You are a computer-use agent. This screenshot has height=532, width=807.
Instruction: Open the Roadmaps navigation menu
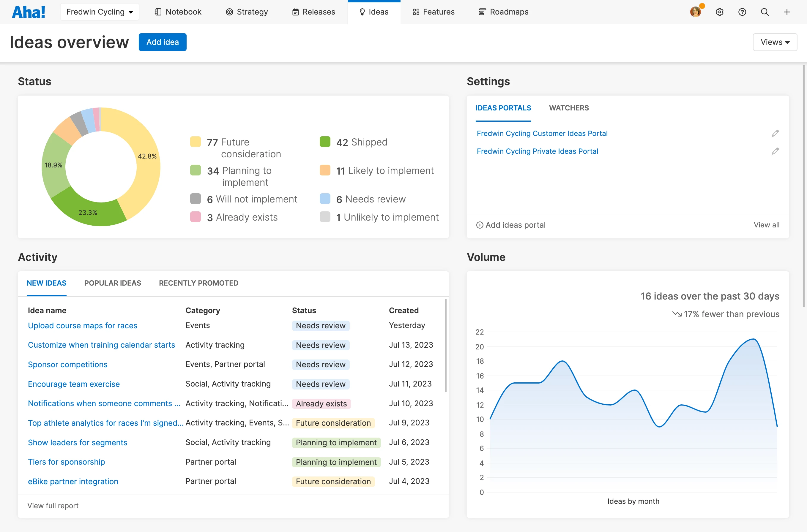click(x=504, y=12)
